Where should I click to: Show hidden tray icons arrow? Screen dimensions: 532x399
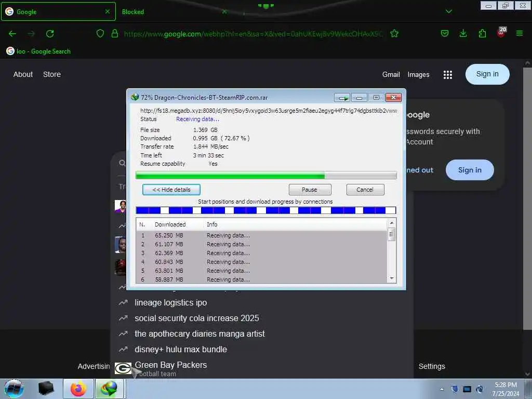point(442,389)
